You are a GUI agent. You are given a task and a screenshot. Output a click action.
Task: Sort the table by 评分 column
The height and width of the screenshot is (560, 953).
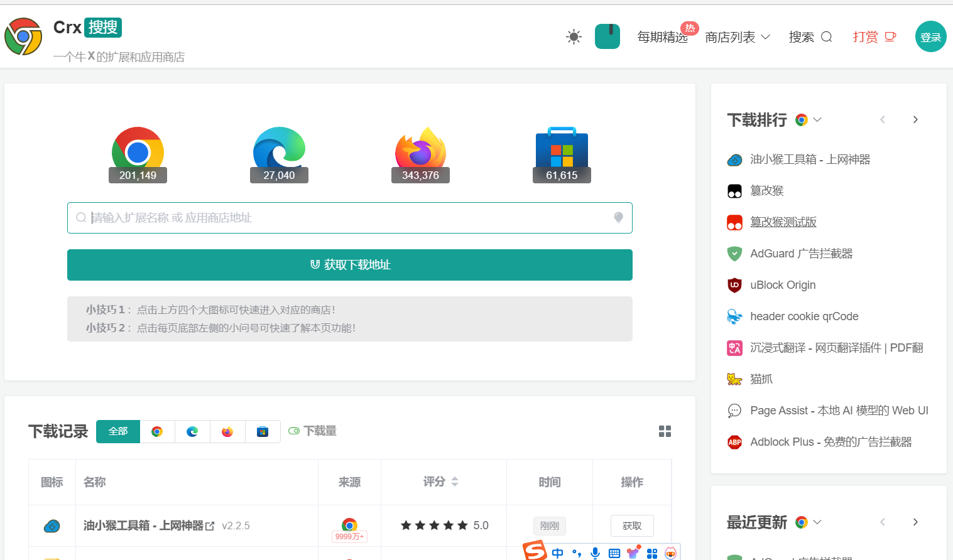tap(440, 482)
